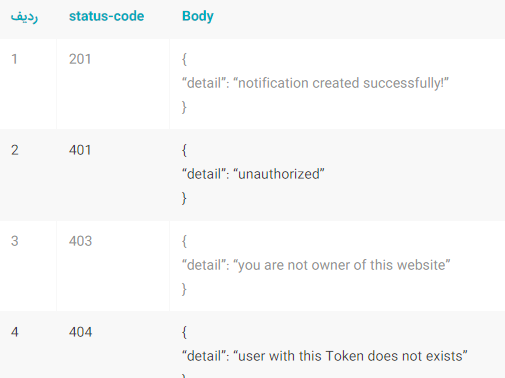Click row number 1 cell
The image size is (505, 378).
(14, 59)
